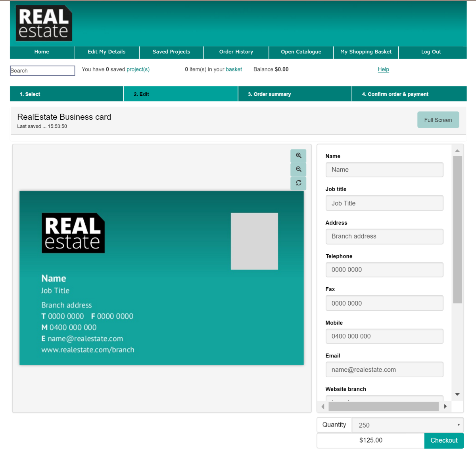Open the Help link

pyautogui.click(x=383, y=69)
